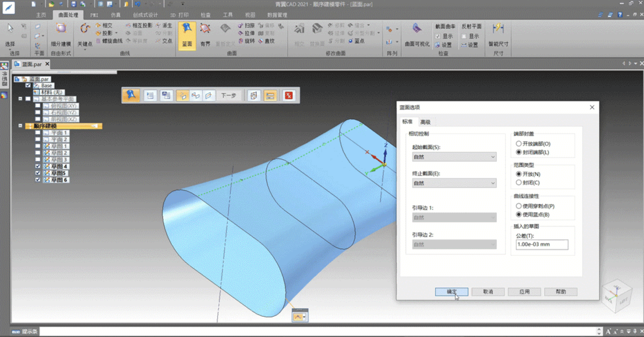Switch to the 3D 打印 ribbon tab

coord(180,15)
